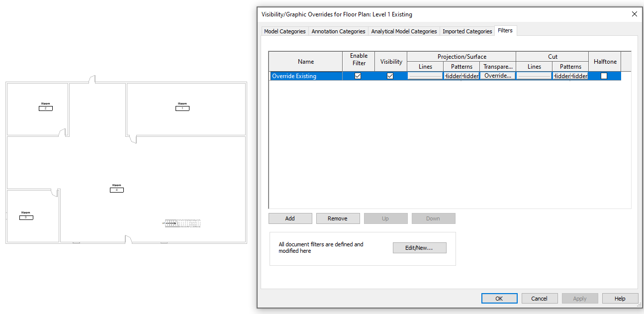
Task: Open the Annotation Categories tab
Action: [338, 31]
